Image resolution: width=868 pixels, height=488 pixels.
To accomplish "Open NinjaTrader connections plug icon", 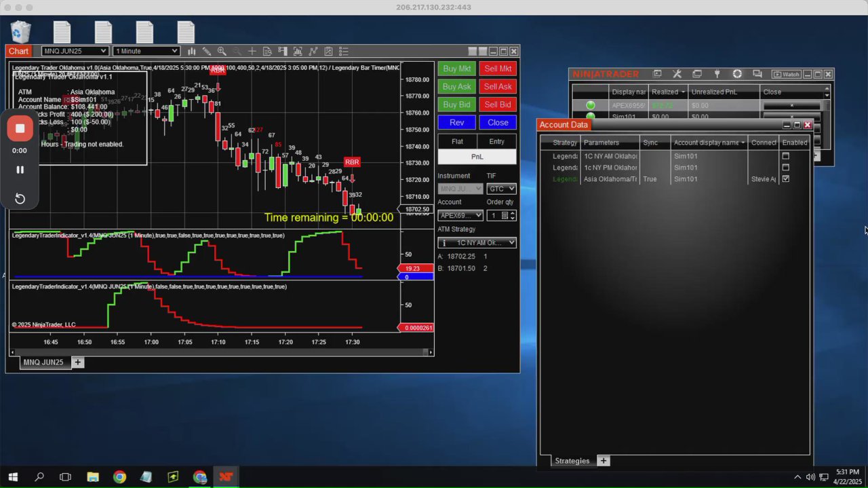I will point(717,74).
